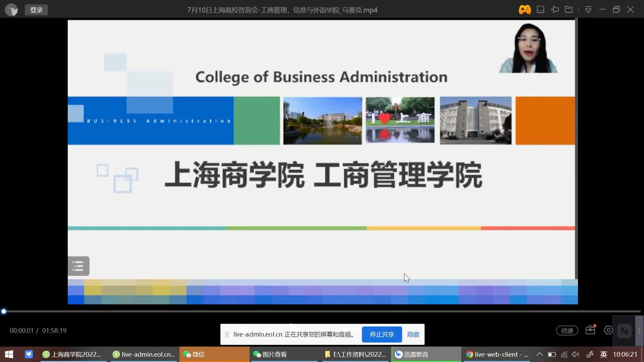The width and height of the screenshot is (644, 362).
Task: Toggle the mini-mode window icon in title bar
Action: pyautogui.click(x=540, y=10)
